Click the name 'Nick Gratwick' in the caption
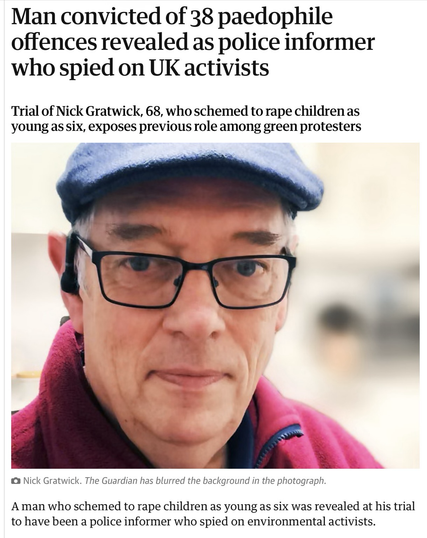Screen dimensions: 427x538 tap(52, 481)
